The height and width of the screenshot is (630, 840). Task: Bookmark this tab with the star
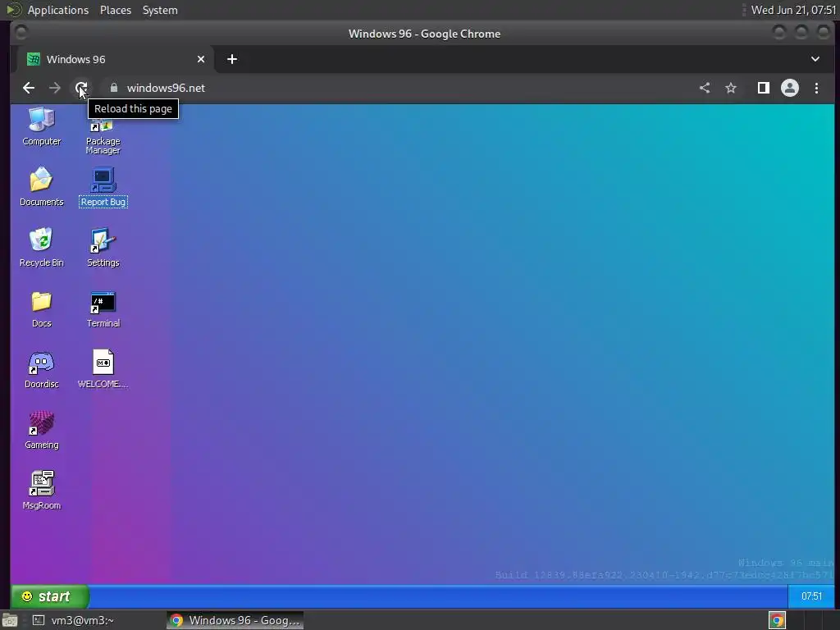point(731,88)
